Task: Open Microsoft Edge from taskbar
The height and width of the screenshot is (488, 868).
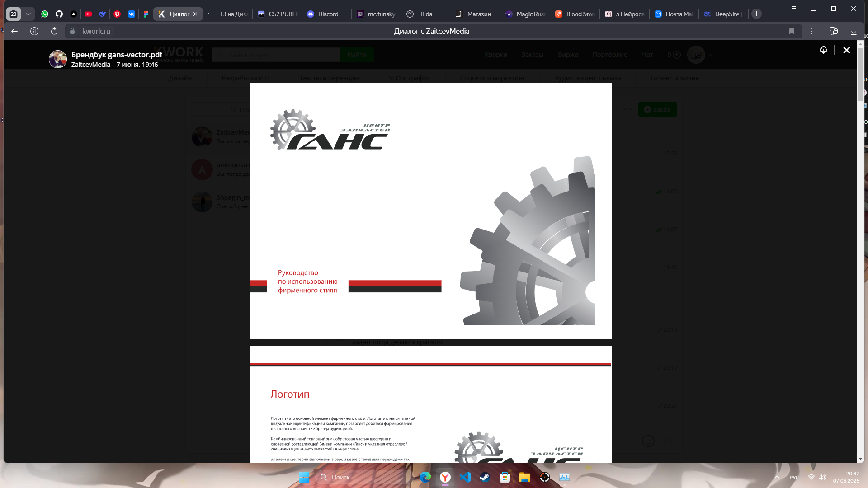Action: (x=425, y=477)
